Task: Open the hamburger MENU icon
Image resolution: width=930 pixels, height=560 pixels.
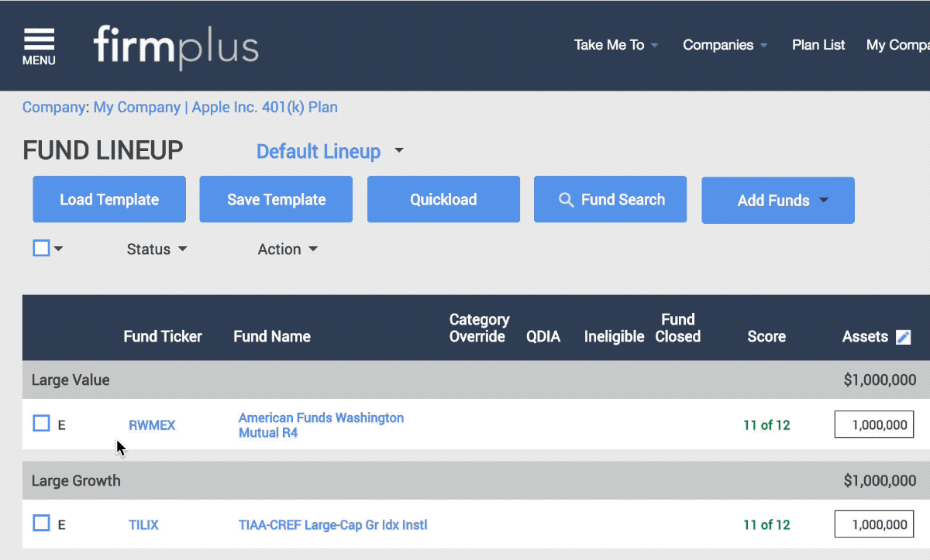Action: pos(39,46)
